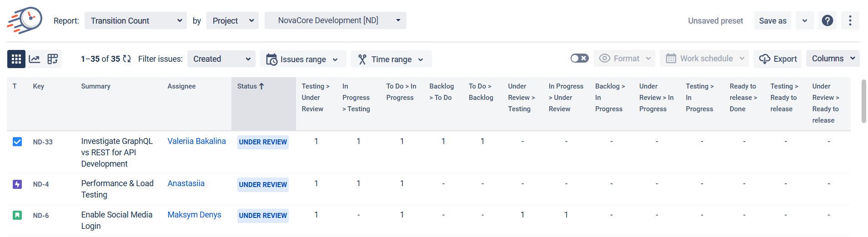Viewport: 868px width, 237px height.
Task: Open the three-dot more options menu
Action: coord(850,20)
